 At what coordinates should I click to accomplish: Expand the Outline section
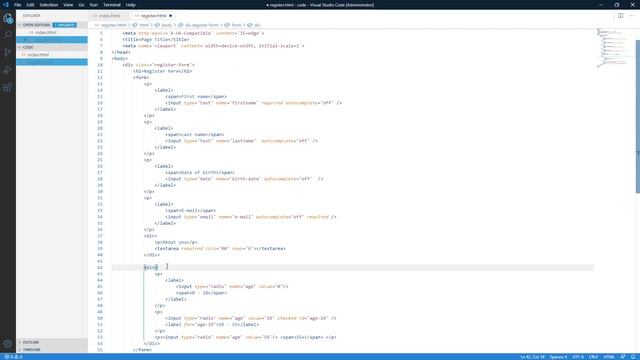point(52,342)
